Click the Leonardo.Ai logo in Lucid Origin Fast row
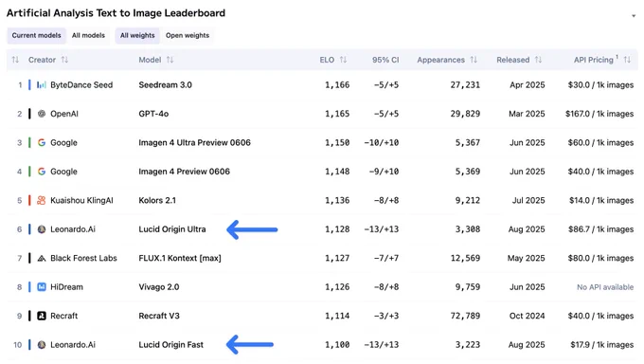644x364 pixels. pos(42,345)
